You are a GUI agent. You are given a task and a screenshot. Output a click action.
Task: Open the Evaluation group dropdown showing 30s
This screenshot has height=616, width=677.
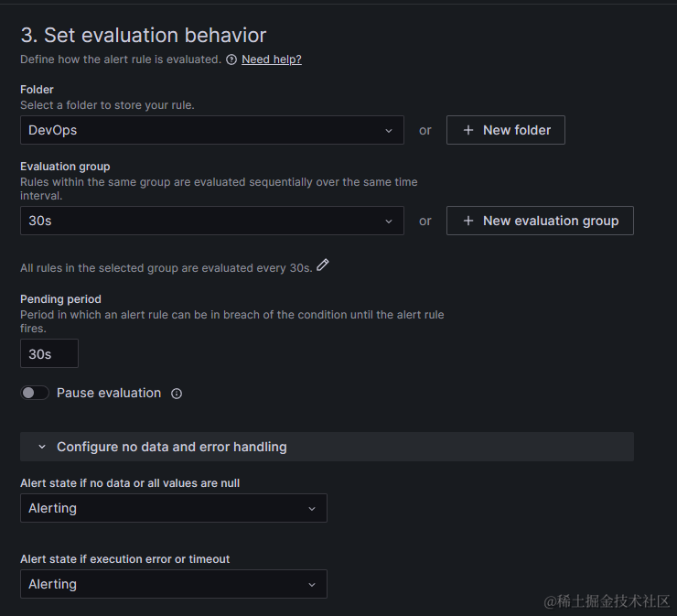point(212,221)
